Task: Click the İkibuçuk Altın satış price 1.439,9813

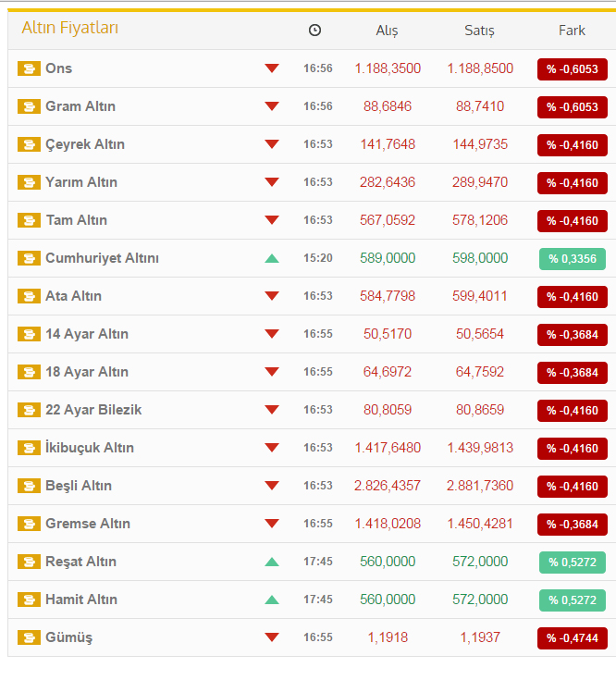Action: click(480, 448)
